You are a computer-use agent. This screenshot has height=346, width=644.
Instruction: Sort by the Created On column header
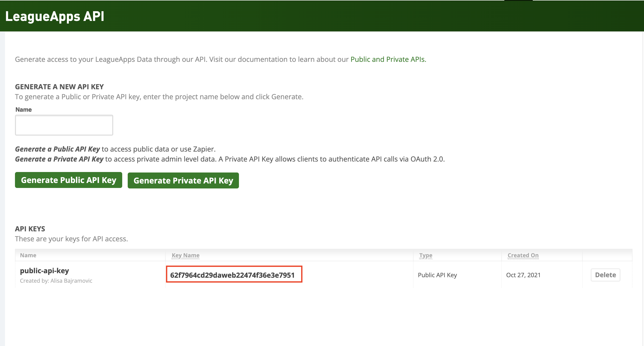(523, 255)
